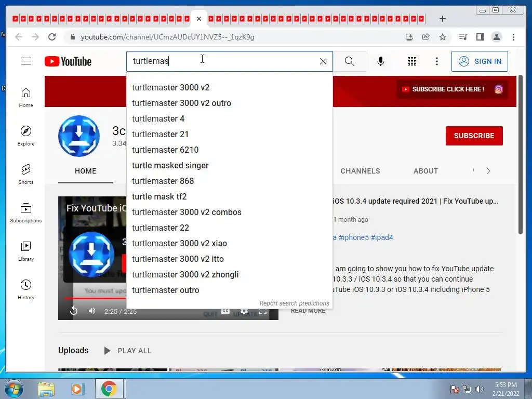Open Shorts in the sidebar
532x399 pixels.
26,175
